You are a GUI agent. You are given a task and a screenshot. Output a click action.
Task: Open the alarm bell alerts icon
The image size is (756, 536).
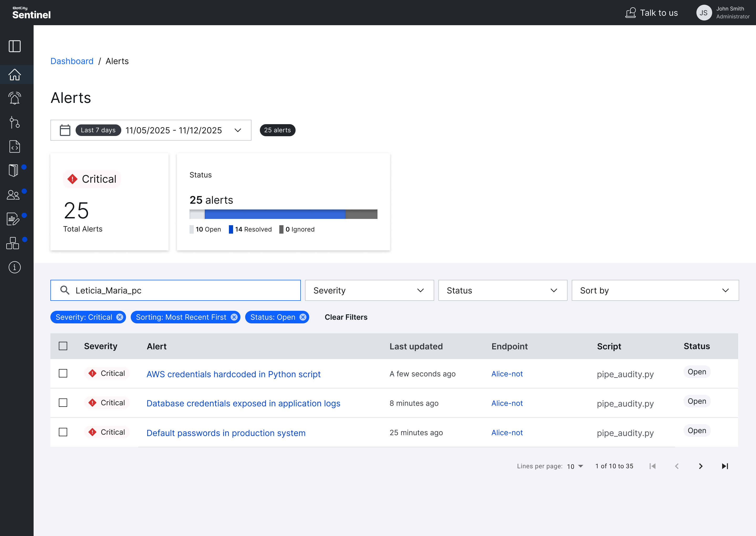[14, 98]
